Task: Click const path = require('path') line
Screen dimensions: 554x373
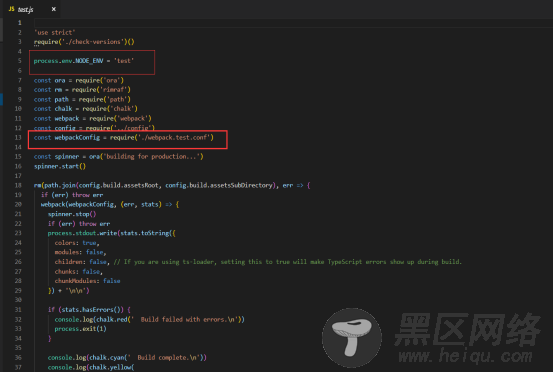Action: click(82, 100)
